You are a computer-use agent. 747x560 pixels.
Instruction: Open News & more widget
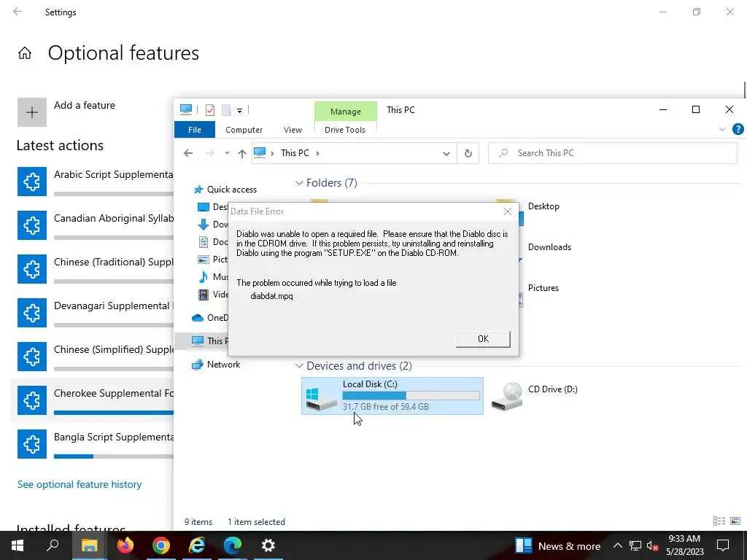pos(558,545)
